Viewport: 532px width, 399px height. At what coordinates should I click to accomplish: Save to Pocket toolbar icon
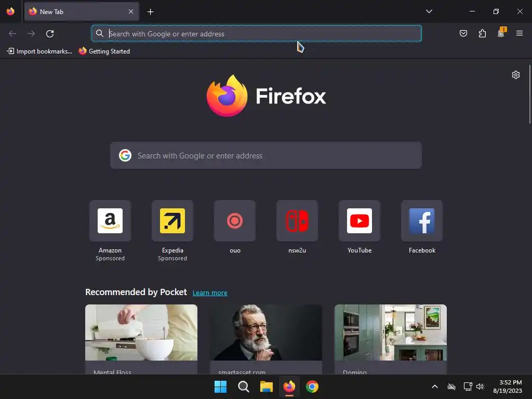coord(463,33)
